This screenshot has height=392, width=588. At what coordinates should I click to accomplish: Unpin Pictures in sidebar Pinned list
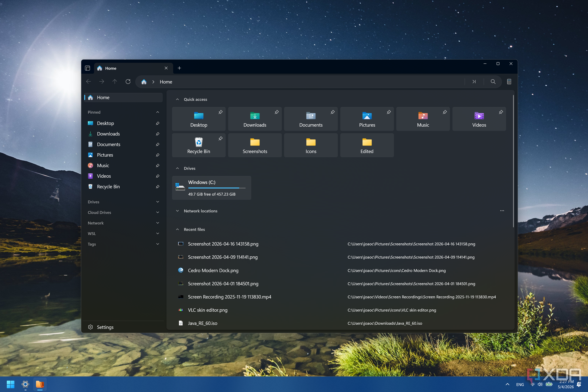point(158,155)
